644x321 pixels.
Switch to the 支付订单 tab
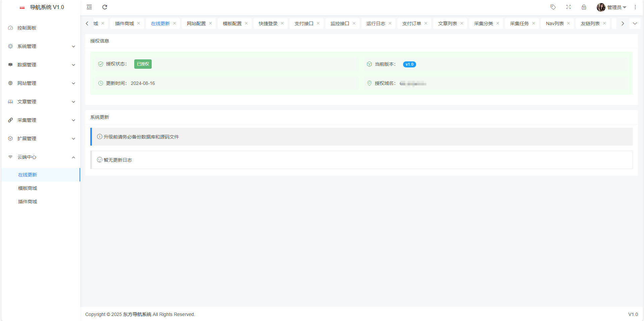coord(412,23)
